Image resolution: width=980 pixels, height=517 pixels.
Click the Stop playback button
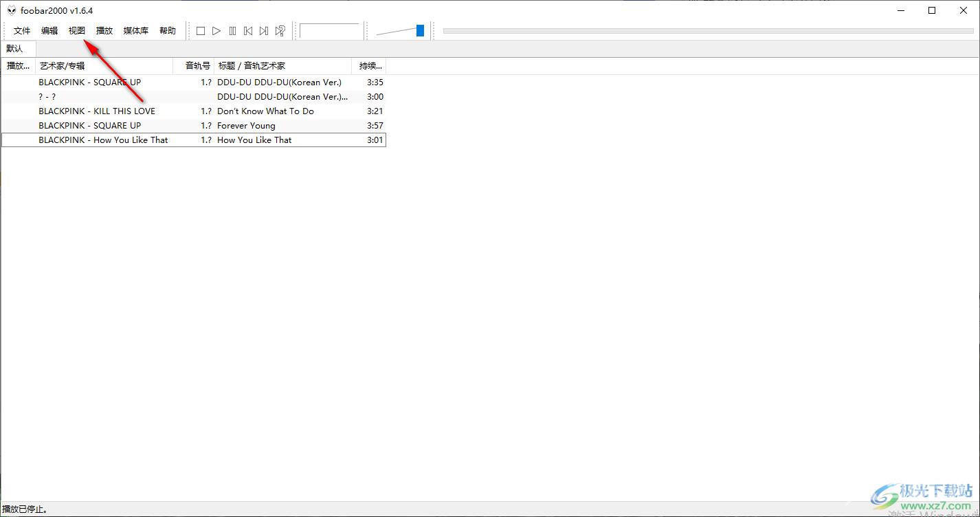click(x=201, y=31)
